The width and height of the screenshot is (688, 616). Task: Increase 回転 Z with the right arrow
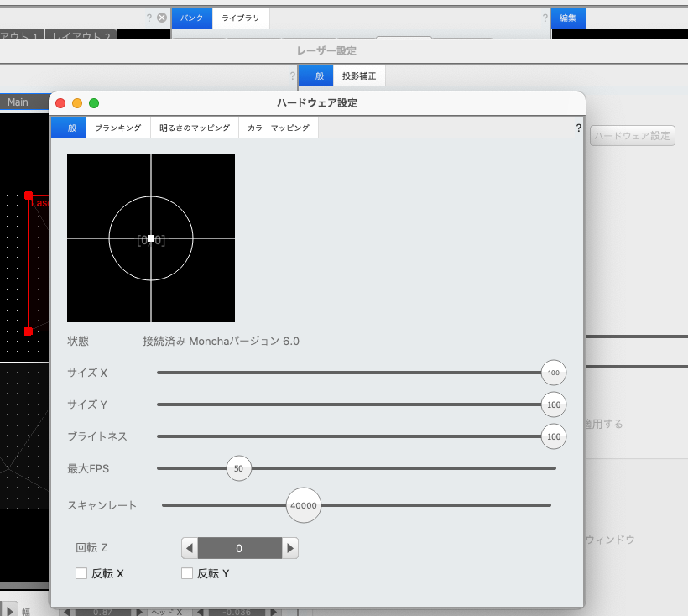(290, 548)
